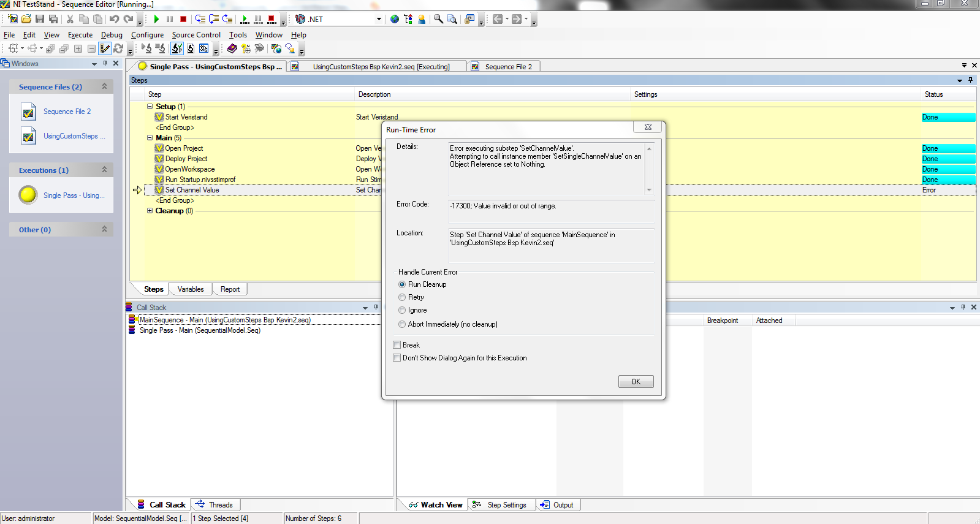Select the Retry radio option
Image resolution: width=980 pixels, height=524 pixels.
(x=402, y=297)
